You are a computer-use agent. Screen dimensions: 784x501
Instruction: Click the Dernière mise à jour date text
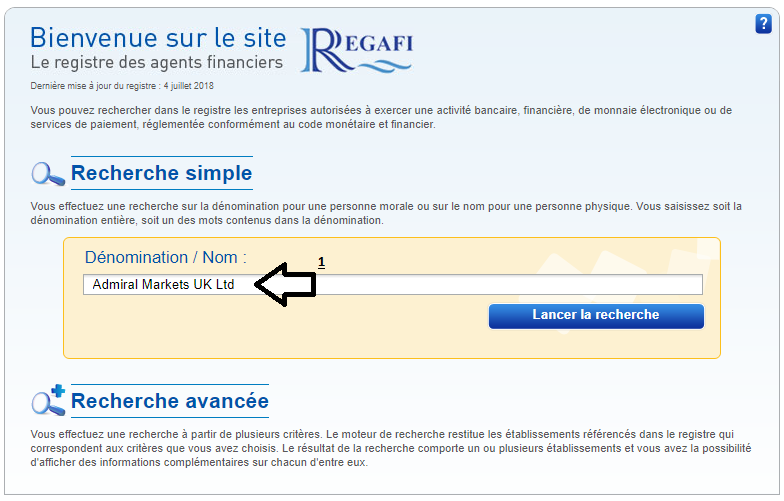click(122, 86)
